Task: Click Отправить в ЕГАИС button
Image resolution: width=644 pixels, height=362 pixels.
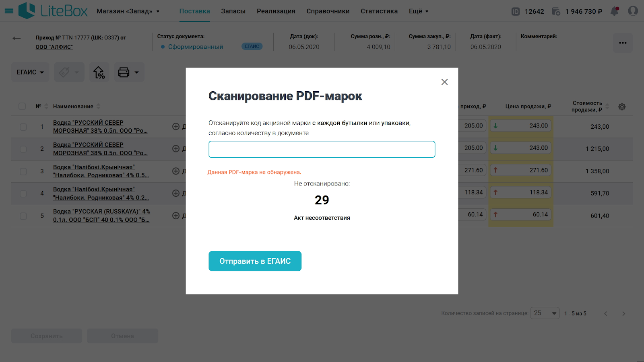Action: coord(255,261)
